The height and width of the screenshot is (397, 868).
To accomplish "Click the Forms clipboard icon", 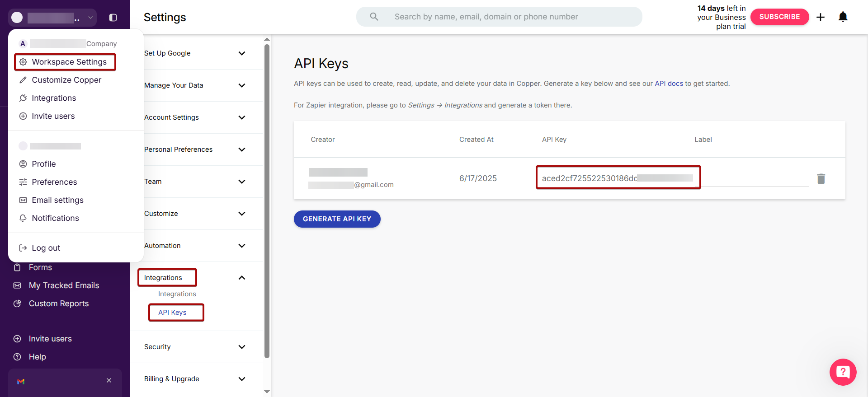I will [17, 267].
